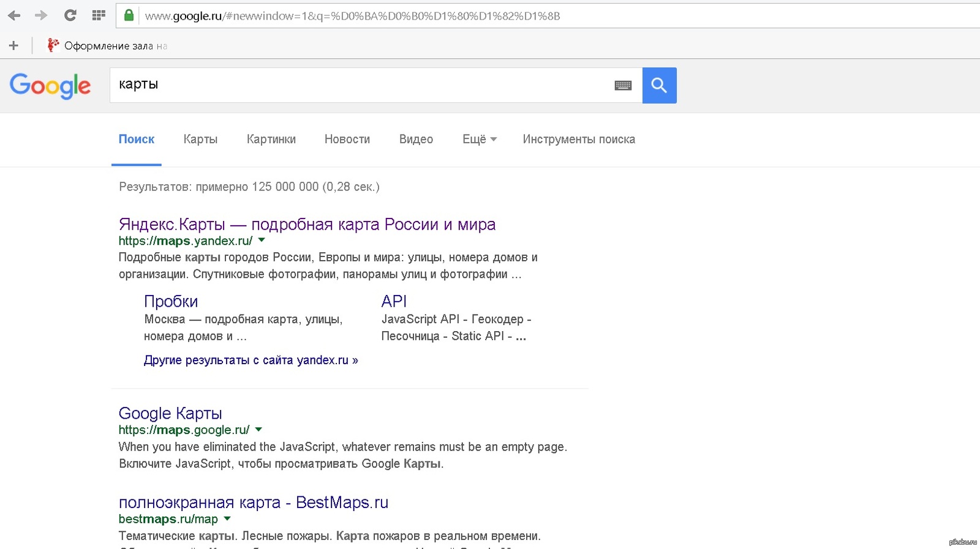Image resolution: width=980 pixels, height=549 pixels.
Task: Click the Google logo
Action: [x=50, y=86]
